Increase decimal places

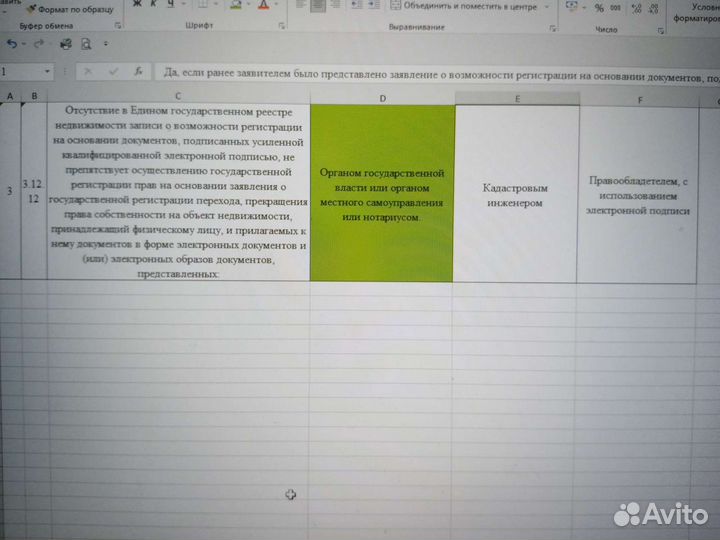point(636,9)
